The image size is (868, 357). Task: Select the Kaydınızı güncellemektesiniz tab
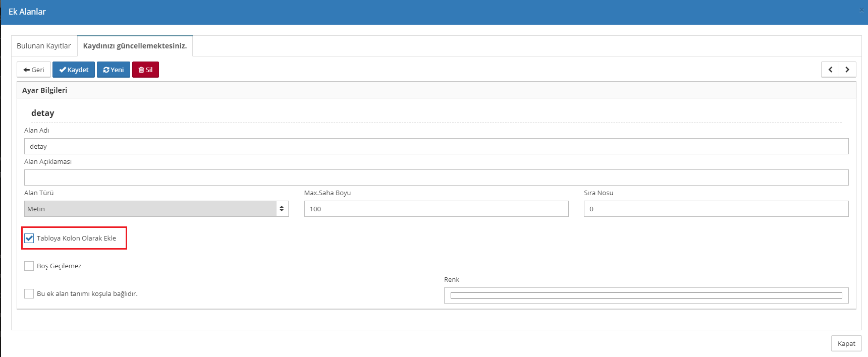point(135,46)
